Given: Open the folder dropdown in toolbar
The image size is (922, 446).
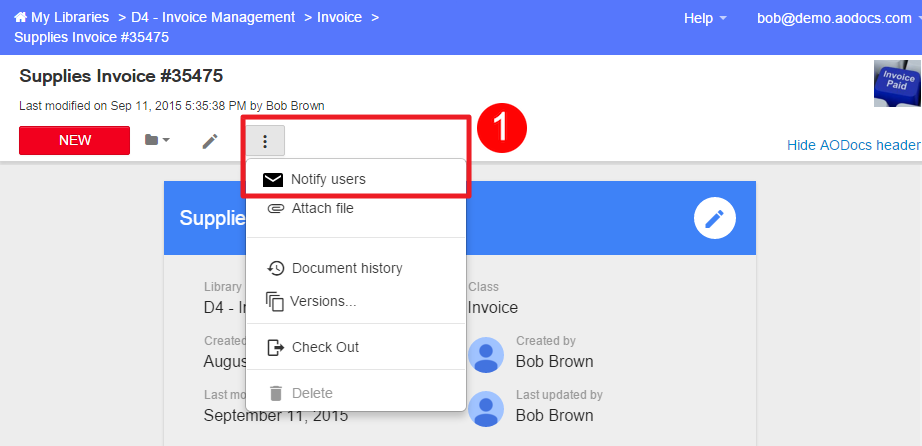Looking at the screenshot, I should pyautogui.click(x=157, y=140).
